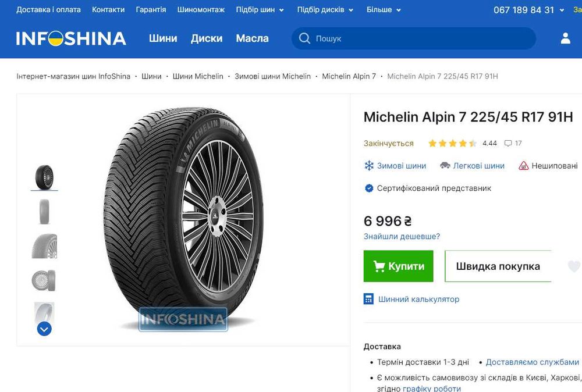The width and height of the screenshot is (582, 392).
Task: Click the Швидка покупка button
Action: tap(498, 266)
